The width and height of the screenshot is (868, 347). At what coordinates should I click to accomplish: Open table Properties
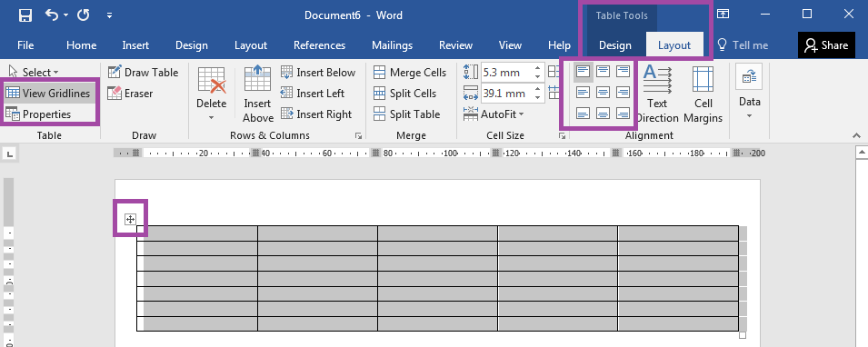(39, 114)
